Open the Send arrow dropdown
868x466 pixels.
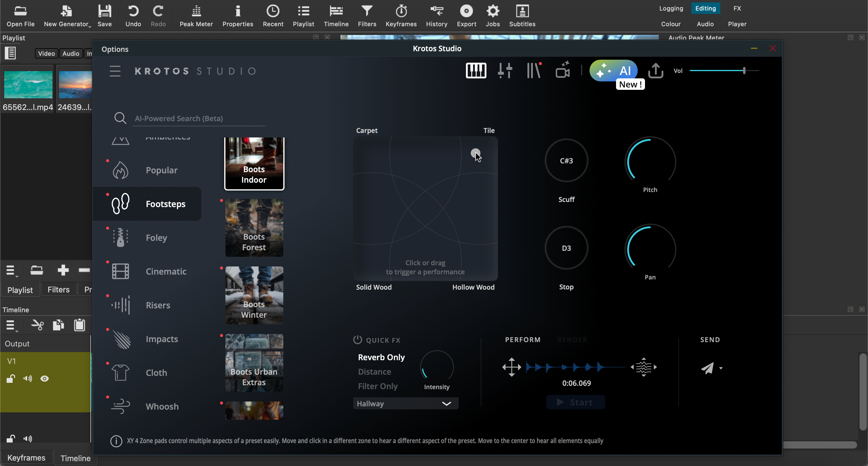coord(721,368)
